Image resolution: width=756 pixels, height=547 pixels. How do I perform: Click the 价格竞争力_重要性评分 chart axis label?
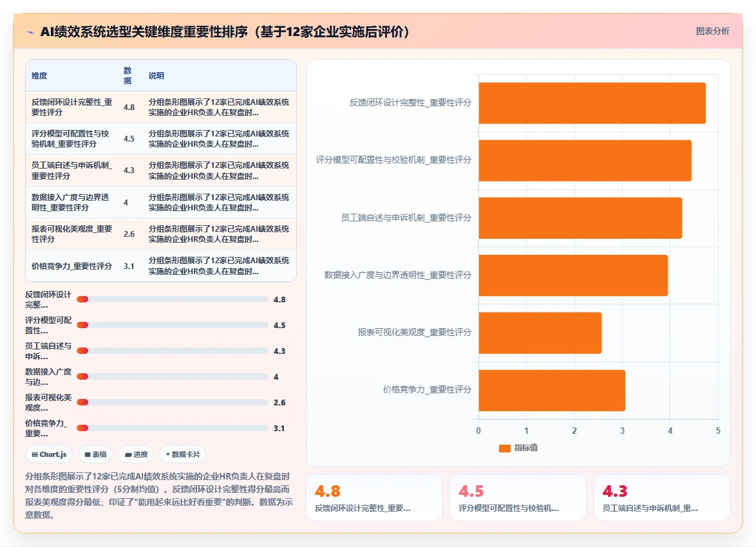click(427, 389)
